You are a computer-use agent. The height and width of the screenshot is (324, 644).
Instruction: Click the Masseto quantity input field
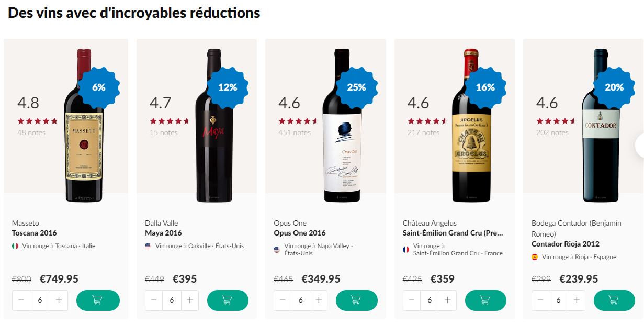point(40,300)
